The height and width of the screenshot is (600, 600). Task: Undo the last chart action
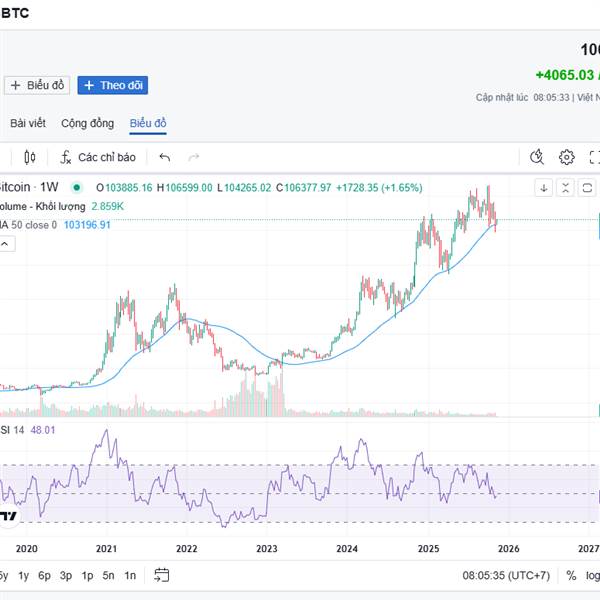point(165,157)
